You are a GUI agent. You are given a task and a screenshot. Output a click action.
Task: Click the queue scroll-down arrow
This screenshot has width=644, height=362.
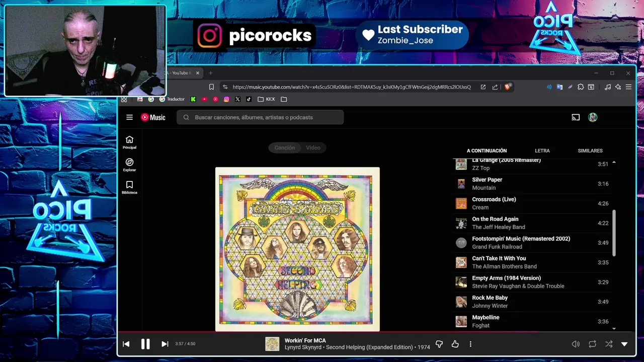point(614,328)
